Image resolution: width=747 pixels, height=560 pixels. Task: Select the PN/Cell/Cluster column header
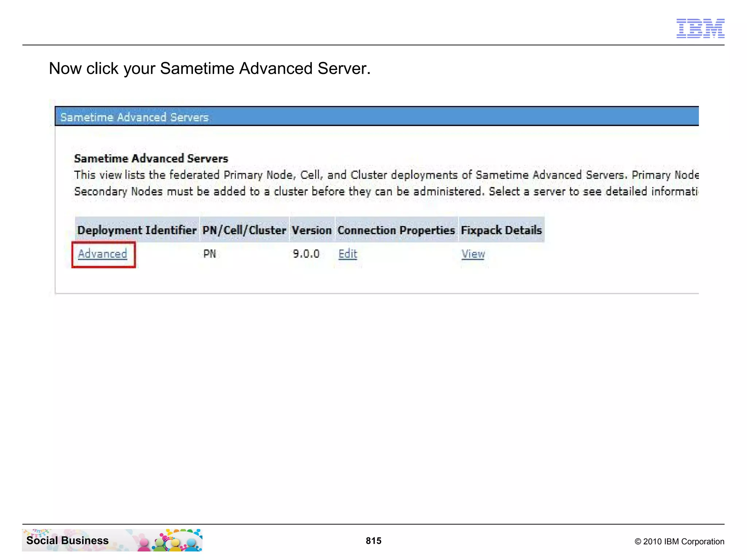click(x=244, y=230)
